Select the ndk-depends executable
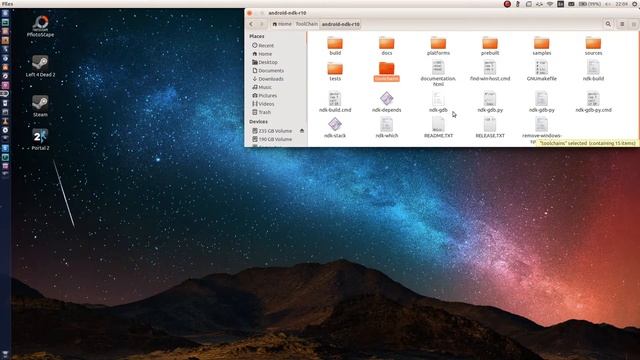The image size is (640, 360). [386, 102]
